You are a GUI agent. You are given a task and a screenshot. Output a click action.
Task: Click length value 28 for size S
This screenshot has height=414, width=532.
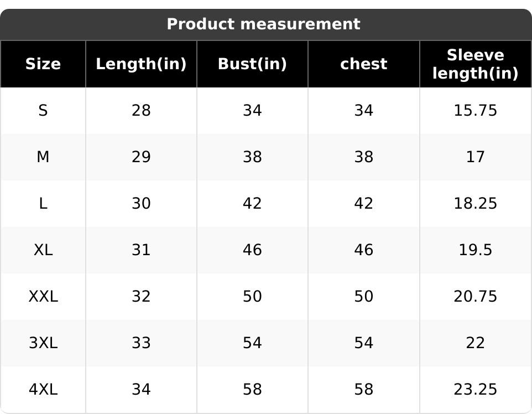(x=141, y=111)
